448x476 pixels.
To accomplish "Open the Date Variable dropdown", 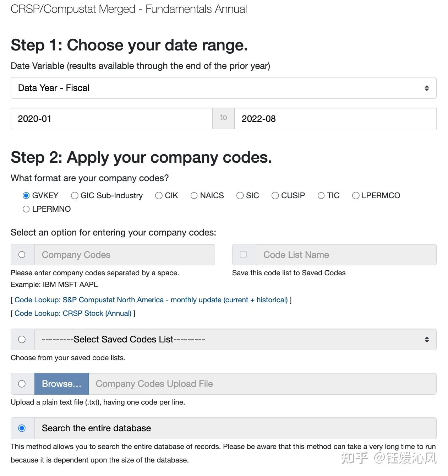I will click(223, 88).
